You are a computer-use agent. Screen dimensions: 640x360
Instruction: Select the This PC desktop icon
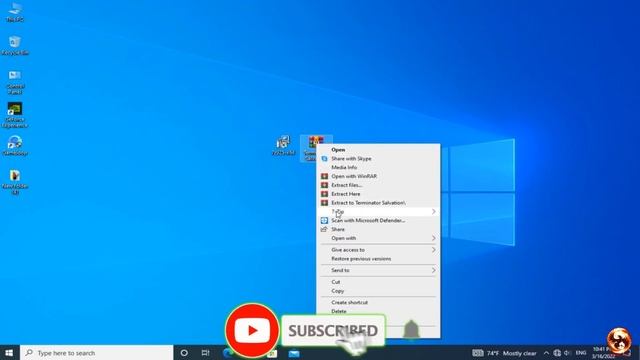[x=15, y=12]
